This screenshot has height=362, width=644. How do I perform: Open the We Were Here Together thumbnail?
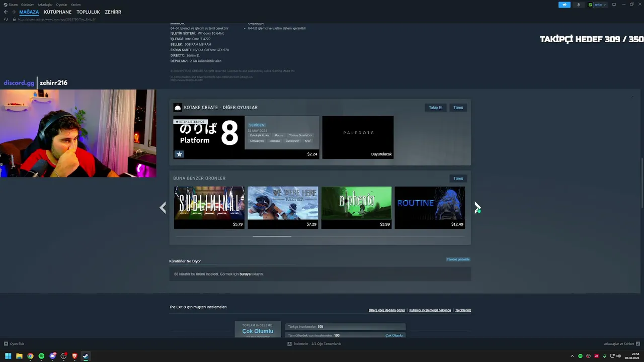(283, 208)
